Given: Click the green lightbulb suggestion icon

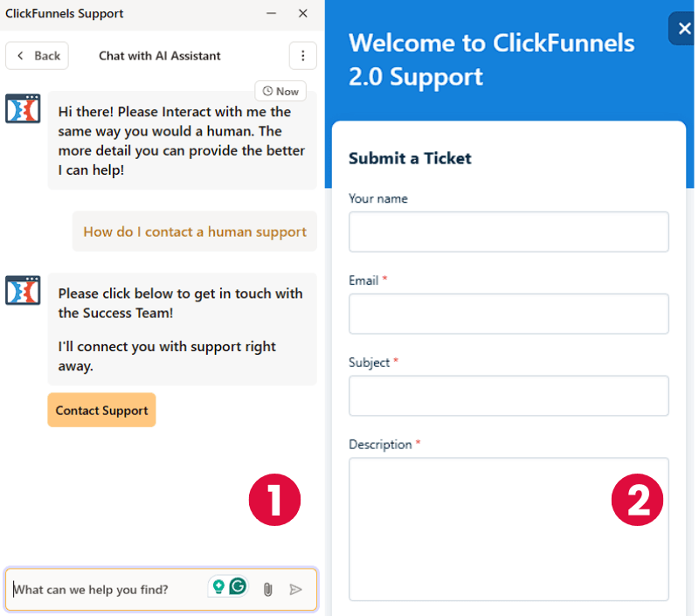Looking at the screenshot, I should (x=218, y=586).
